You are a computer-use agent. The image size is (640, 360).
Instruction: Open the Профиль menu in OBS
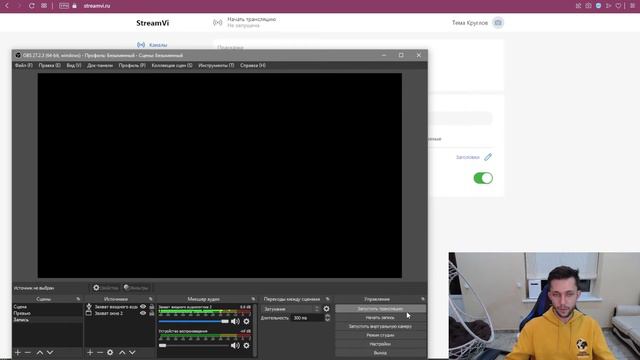tap(132, 65)
